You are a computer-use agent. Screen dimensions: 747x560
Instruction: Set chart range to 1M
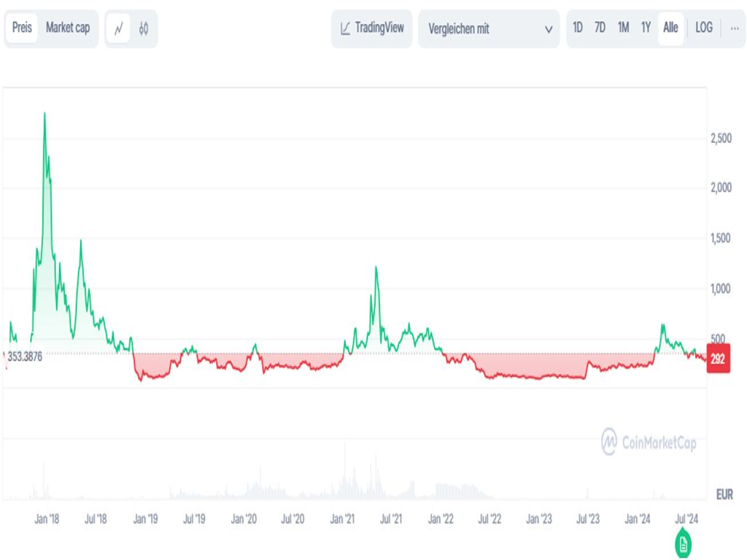point(623,28)
